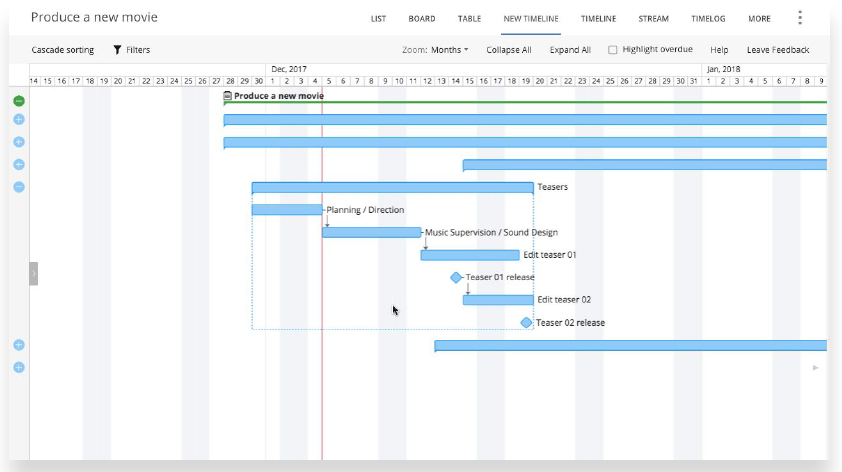Click the Collapse All button
842x472 pixels.
(x=509, y=50)
